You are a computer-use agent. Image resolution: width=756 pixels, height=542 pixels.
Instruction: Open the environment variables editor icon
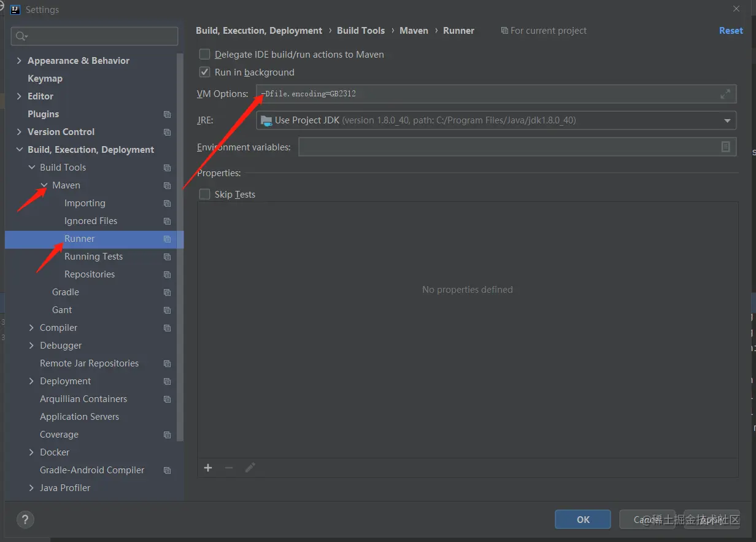725,147
